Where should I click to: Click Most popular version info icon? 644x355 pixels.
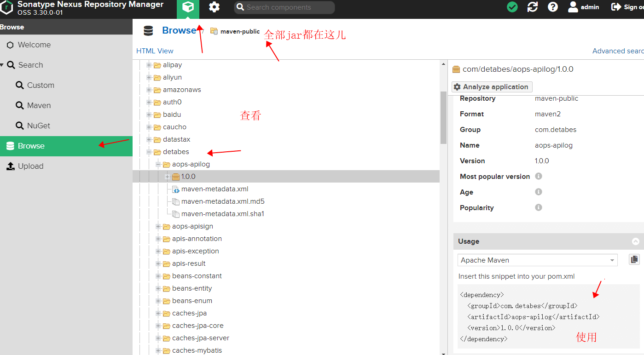pos(539,176)
